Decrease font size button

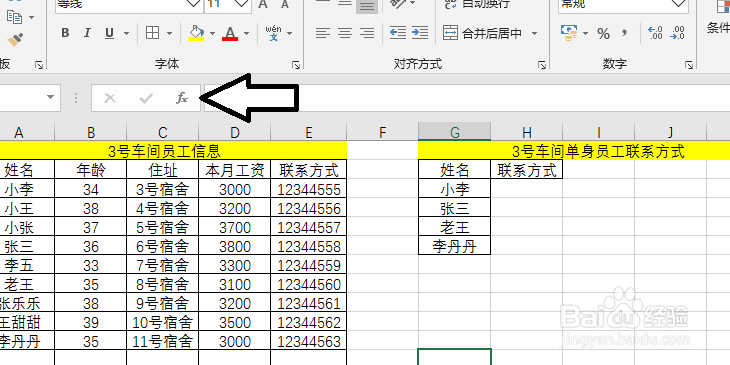coord(284,4)
